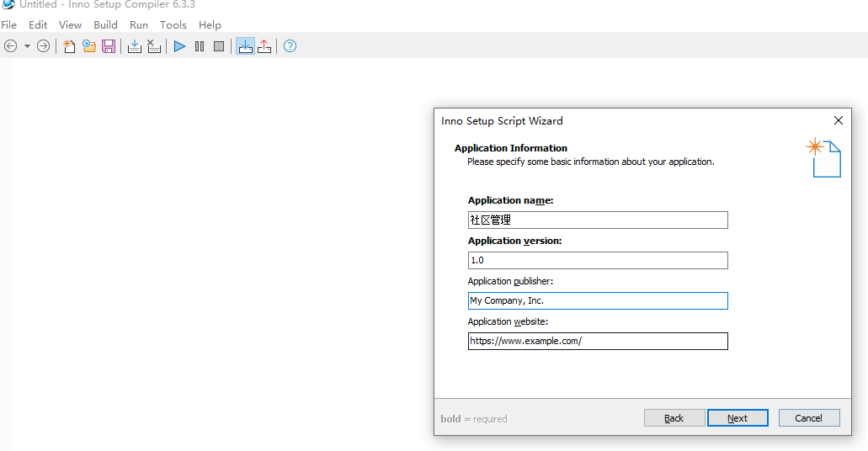Open help with the question mark icon

[290, 46]
